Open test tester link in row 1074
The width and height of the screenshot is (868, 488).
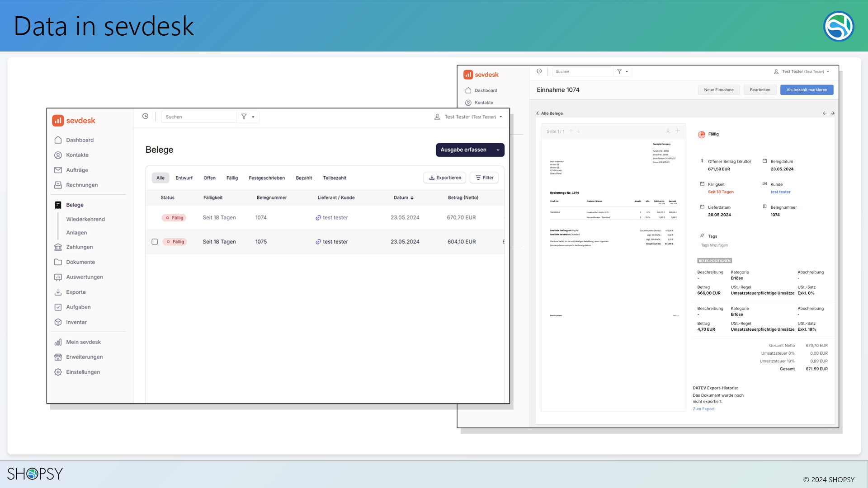point(332,218)
